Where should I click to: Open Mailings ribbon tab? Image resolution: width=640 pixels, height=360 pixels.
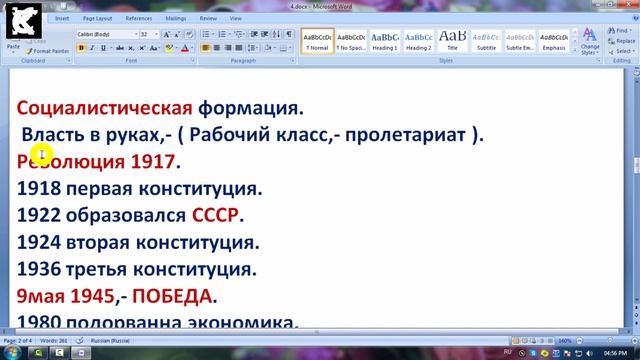[176, 18]
